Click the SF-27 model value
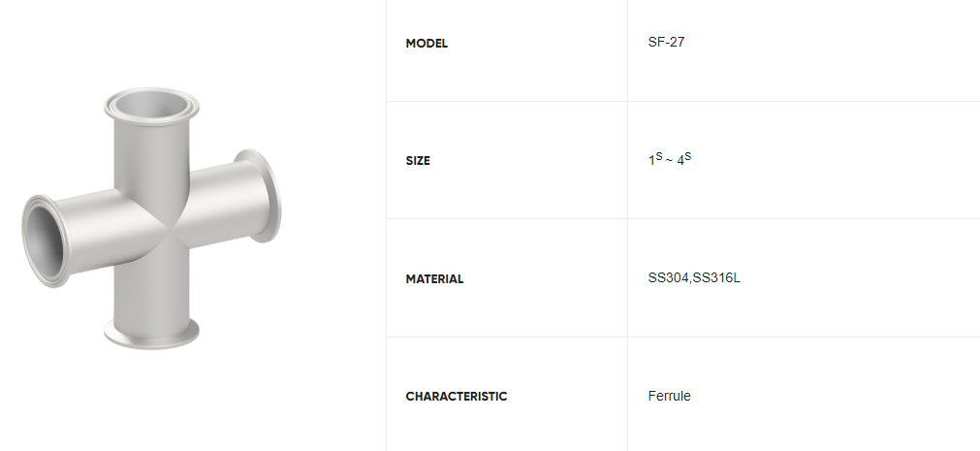The width and height of the screenshot is (980, 451). (x=666, y=42)
